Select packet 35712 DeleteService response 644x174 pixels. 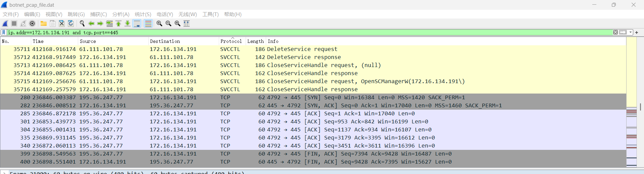tap(313, 57)
